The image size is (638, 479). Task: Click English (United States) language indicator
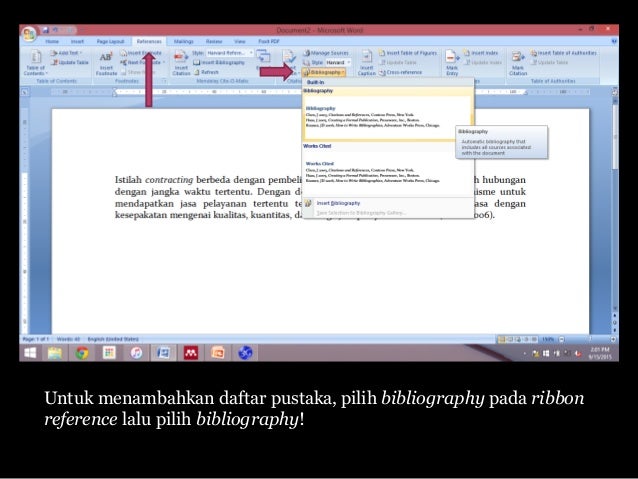113,339
